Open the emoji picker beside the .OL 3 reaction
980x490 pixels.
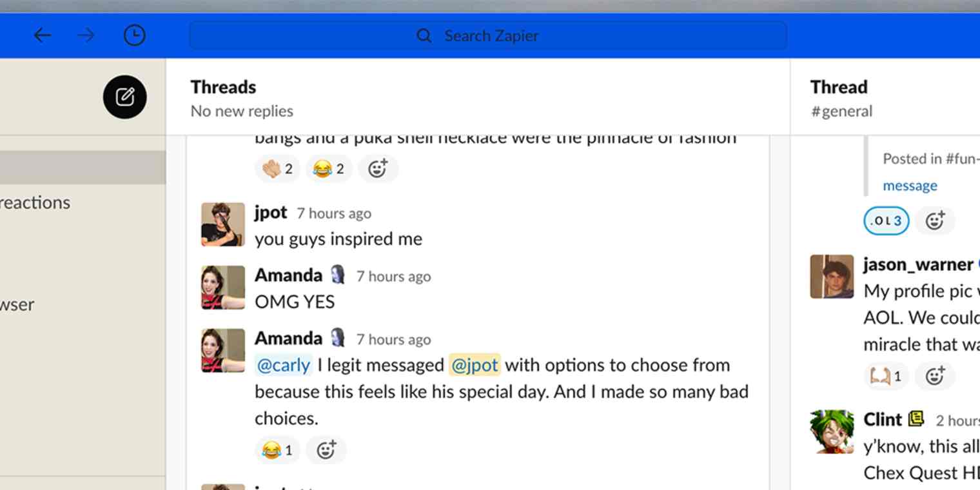pos(935,220)
